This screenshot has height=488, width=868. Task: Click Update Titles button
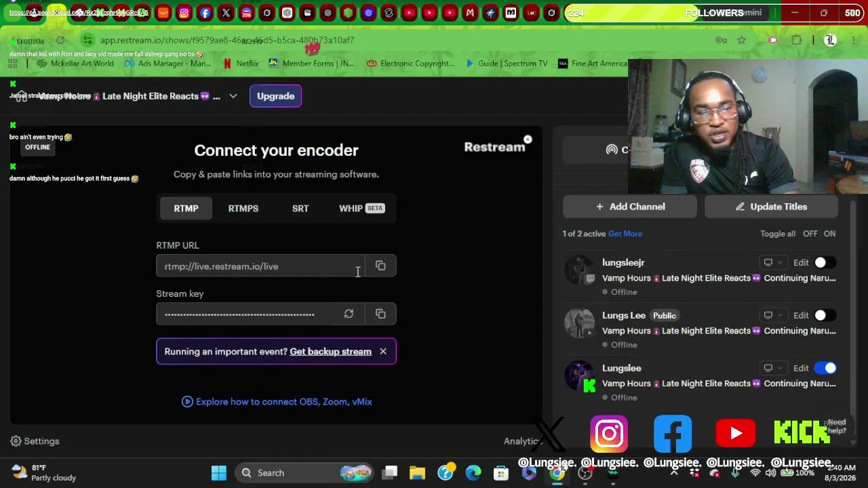pos(772,207)
